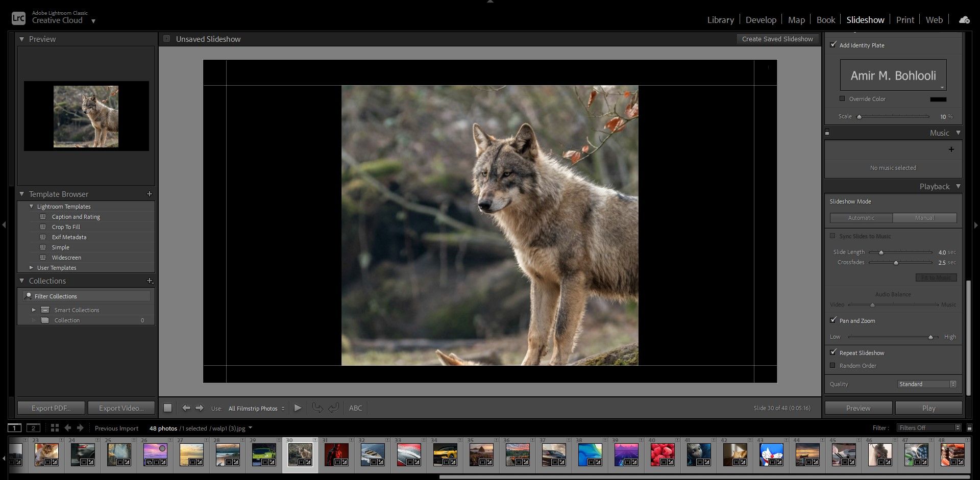The width and height of the screenshot is (980, 480).
Task: Open the Use All Filmstrip Photos dropdown
Action: (257, 409)
